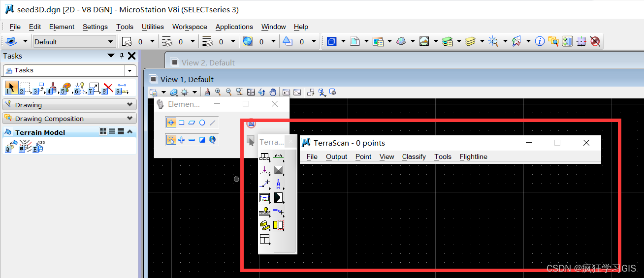The image size is (644, 278).
Task: Select Circle method in Element Selection window
Action: [202, 123]
